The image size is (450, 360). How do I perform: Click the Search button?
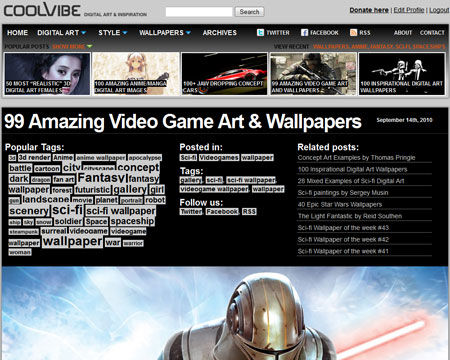[x=249, y=12]
